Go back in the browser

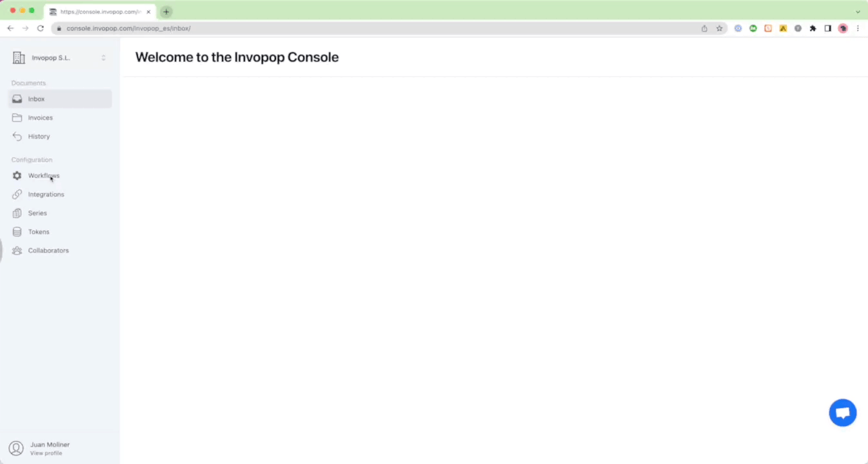coord(10,28)
